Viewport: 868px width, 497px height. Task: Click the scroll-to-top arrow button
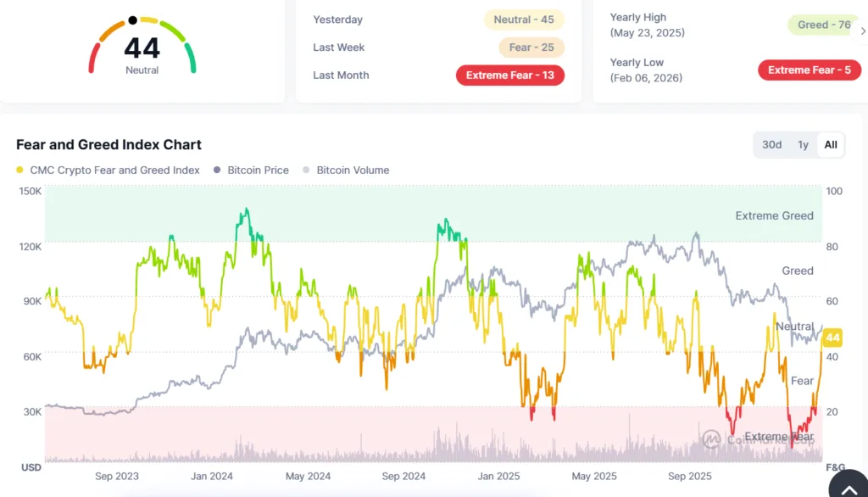pos(848,484)
